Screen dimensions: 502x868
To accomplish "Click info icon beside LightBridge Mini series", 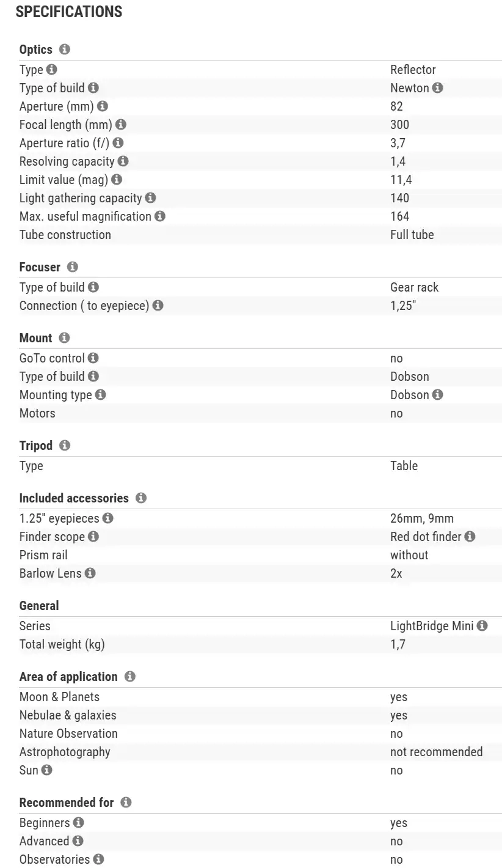I will [482, 626].
